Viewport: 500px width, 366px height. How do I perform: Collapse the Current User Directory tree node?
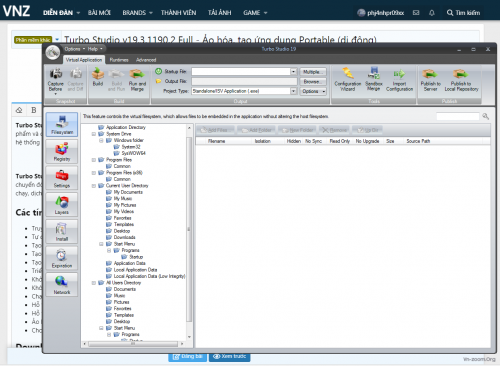tap(94, 186)
